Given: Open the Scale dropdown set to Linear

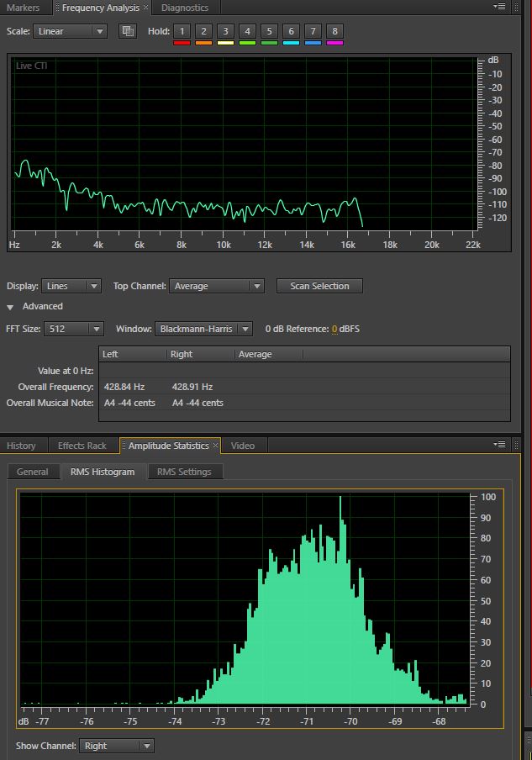Looking at the screenshot, I should click(70, 31).
